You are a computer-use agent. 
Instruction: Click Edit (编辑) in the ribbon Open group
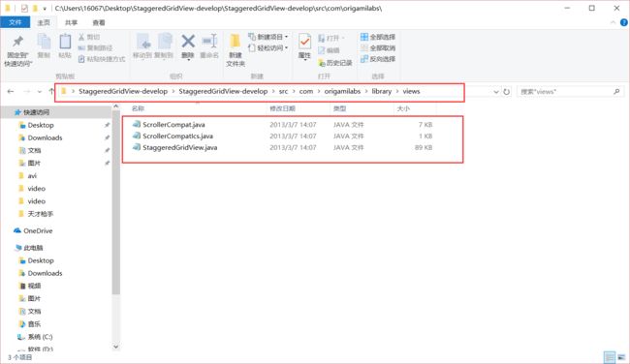coord(329,50)
